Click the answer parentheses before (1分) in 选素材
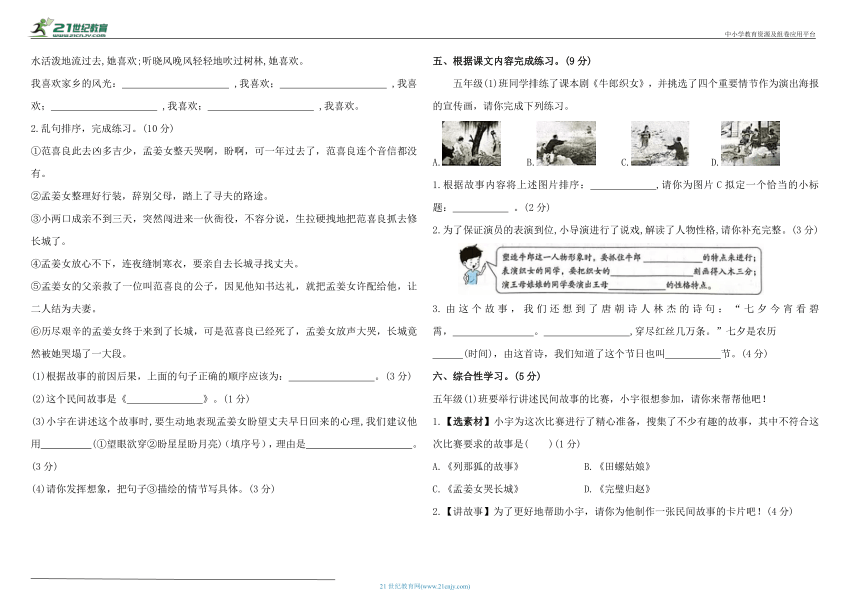Screen dimensions: 860x608 click(539, 444)
